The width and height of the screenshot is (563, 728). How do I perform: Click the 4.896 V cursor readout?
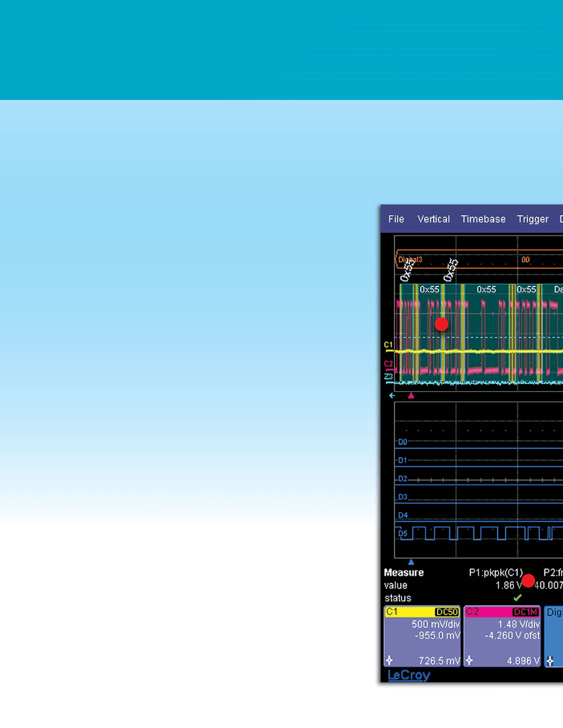click(x=523, y=660)
